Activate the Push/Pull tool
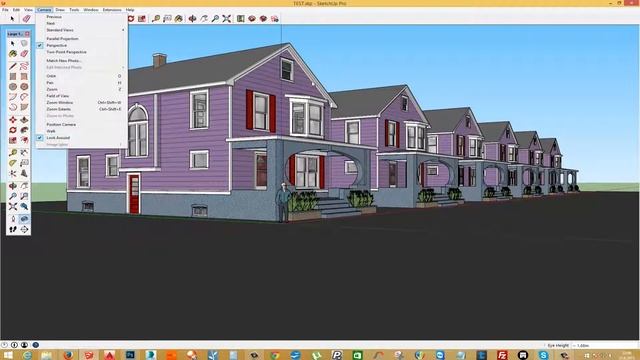 (x=24, y=120)
